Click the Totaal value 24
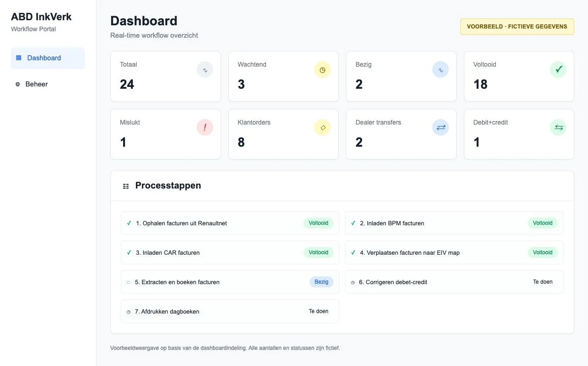Image resolution: width=588 pixels, height=366 pixels. coord(127,84)
